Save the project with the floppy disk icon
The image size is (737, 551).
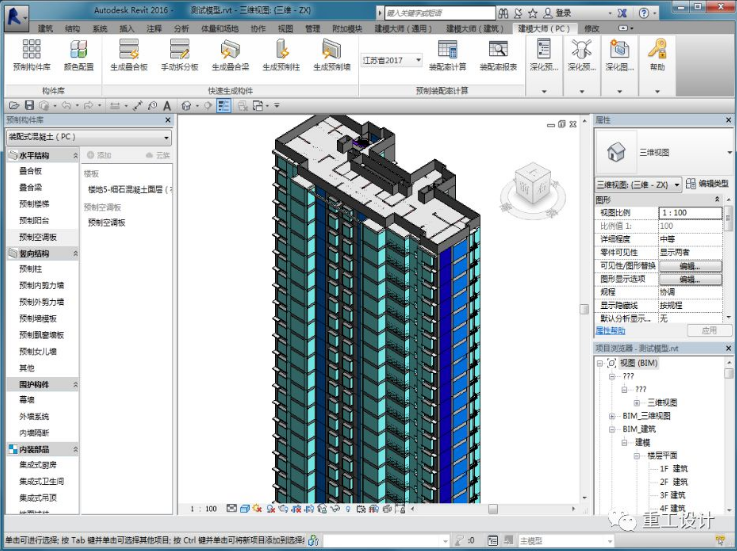point(29,106)
